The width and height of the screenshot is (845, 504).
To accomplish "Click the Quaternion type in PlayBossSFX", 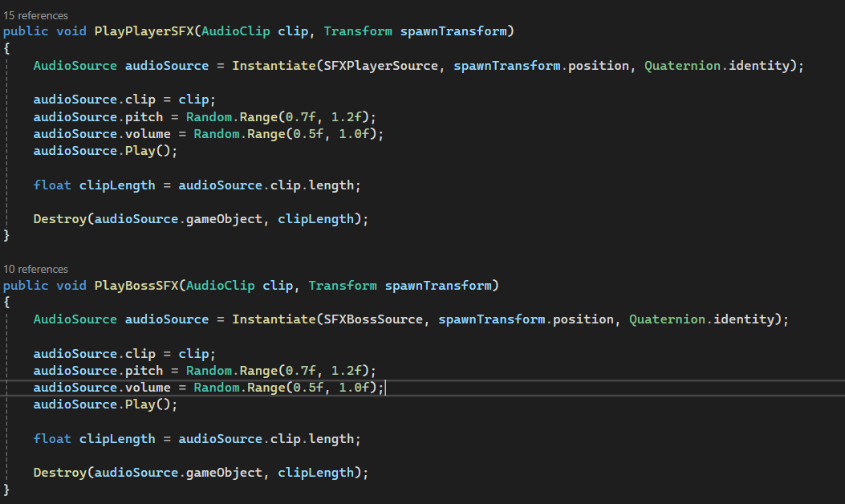I will [667, 319].
